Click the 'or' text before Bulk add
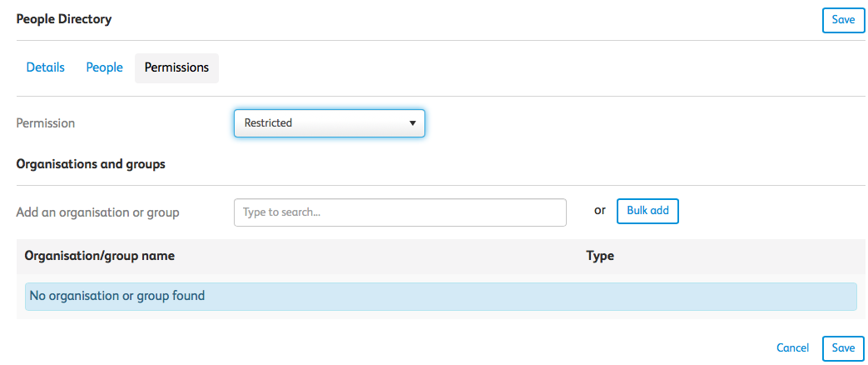Image resolution: width=868 pixels, height=365 pixels. click(599, 211)
